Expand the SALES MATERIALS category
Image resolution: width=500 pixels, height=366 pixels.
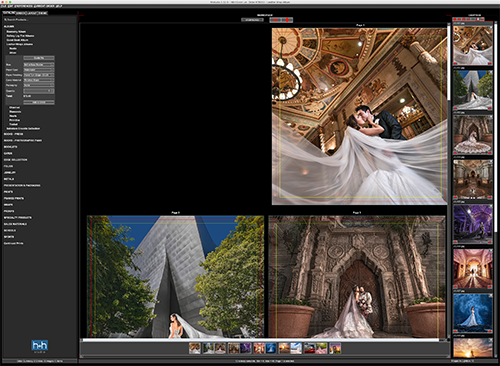[x=15, y=224]
